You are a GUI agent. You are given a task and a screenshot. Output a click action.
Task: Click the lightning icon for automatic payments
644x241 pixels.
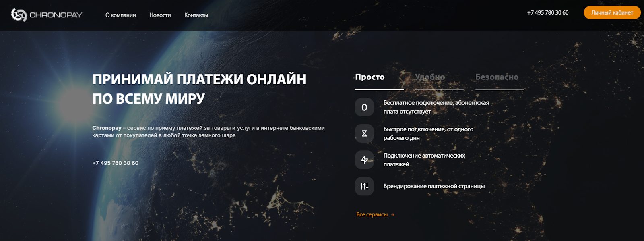(364, 160)
